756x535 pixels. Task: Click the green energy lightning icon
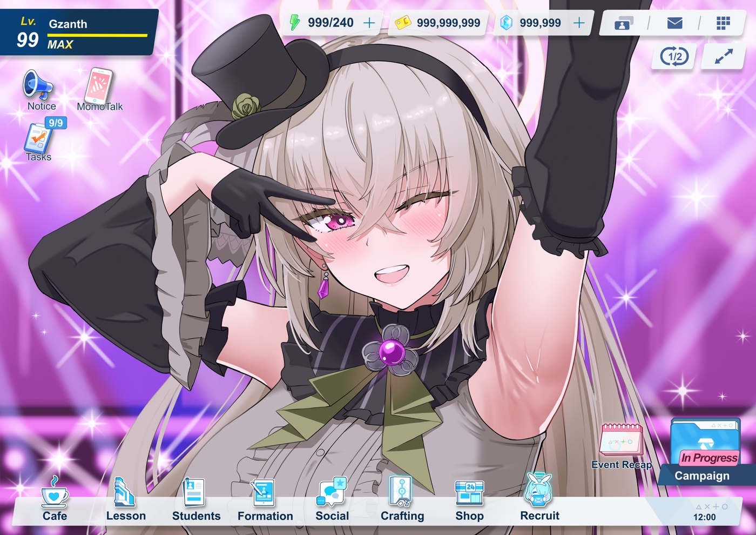pyautogui.click(x=294, y=22)
